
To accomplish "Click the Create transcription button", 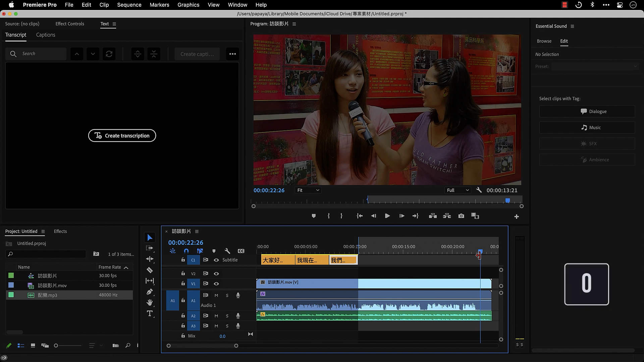I will pos(122,136).
